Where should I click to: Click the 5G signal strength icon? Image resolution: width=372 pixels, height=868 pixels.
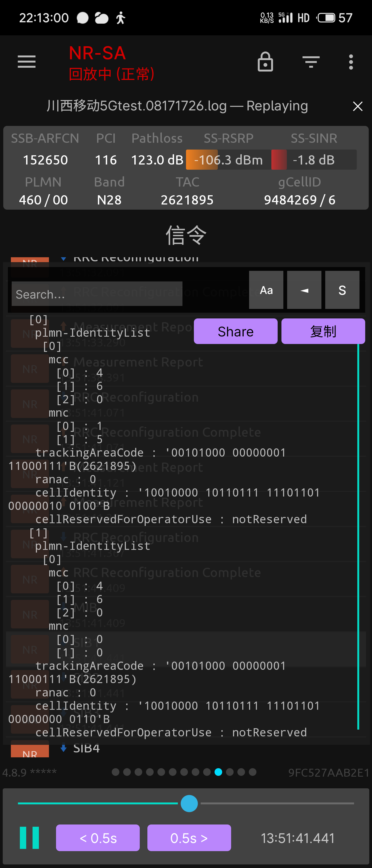pyautogui.click(x=286, y=17)
